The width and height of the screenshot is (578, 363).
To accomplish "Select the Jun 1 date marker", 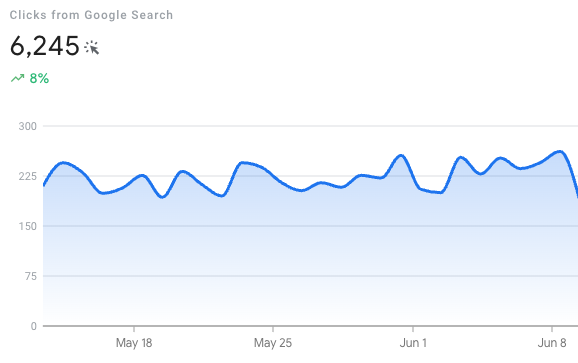I will pos(413,343).
